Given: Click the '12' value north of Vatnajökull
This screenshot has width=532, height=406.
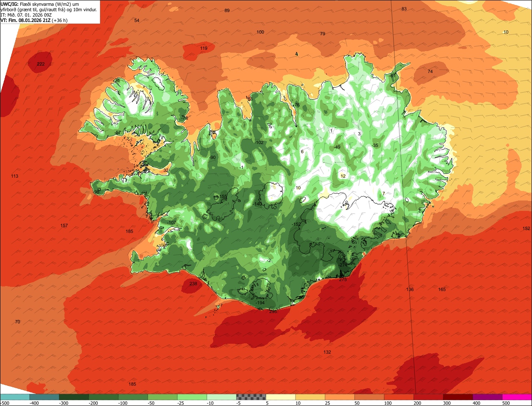Looking at the screenshot, I should pyautogui.click(x=343, y=176).
